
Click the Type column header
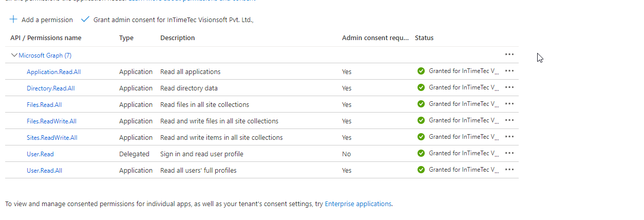126,38
